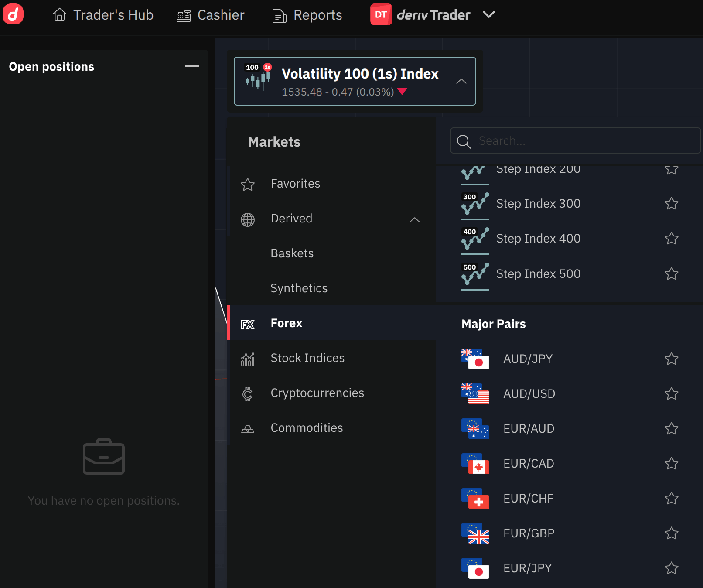Open the Favorites market category

click(x=295, y=184)
